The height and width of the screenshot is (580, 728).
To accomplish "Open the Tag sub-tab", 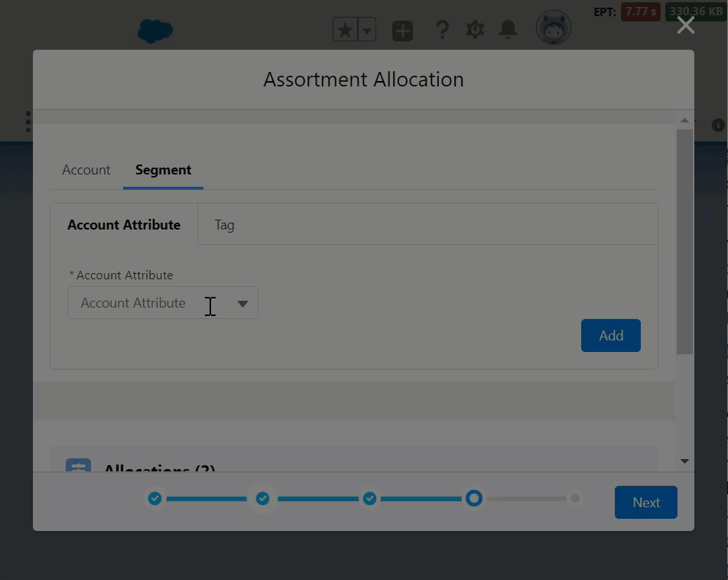I will pyautogui.click(x=224, y=225).
